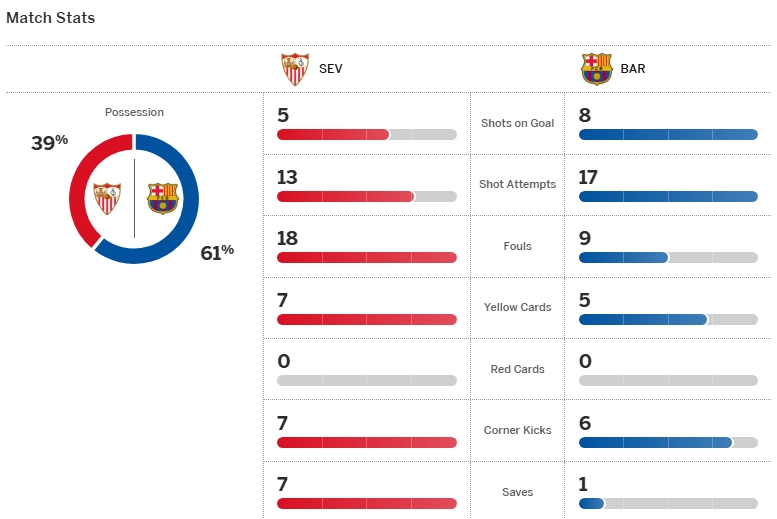
Task: Click Sevilla's Shot Attempts bar
Action: (x=366, y=196)
